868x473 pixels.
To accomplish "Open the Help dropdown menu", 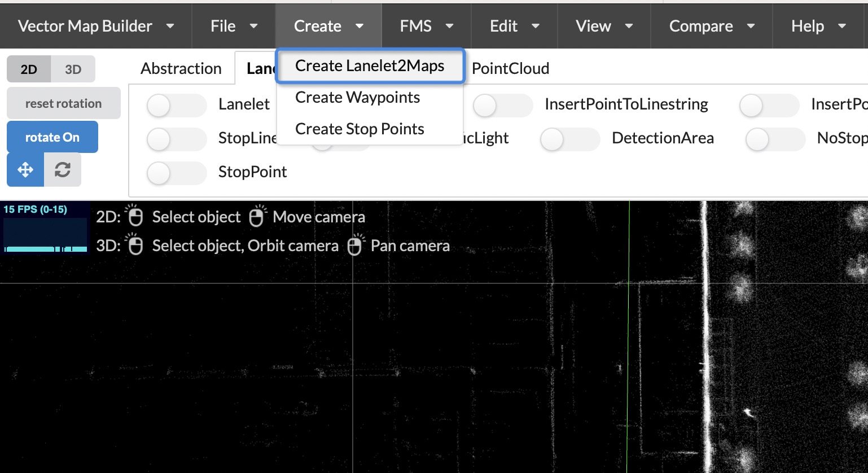I will [x=818, y=26].
